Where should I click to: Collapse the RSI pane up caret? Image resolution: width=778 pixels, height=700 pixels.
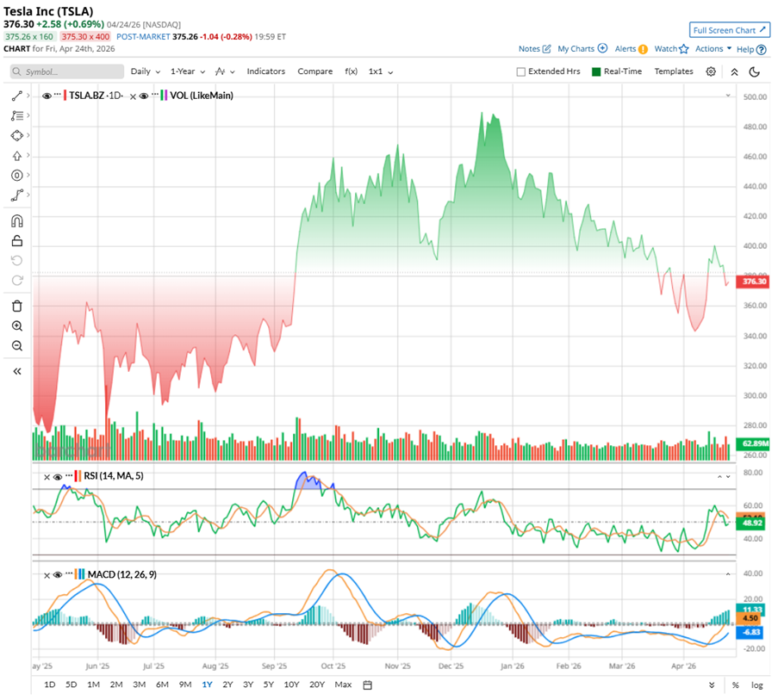(719, 476)
